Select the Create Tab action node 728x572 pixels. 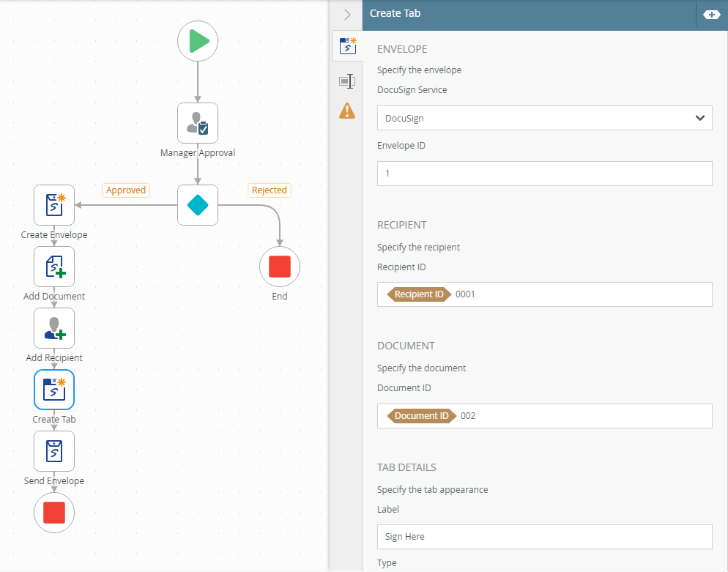coord(54,390)
